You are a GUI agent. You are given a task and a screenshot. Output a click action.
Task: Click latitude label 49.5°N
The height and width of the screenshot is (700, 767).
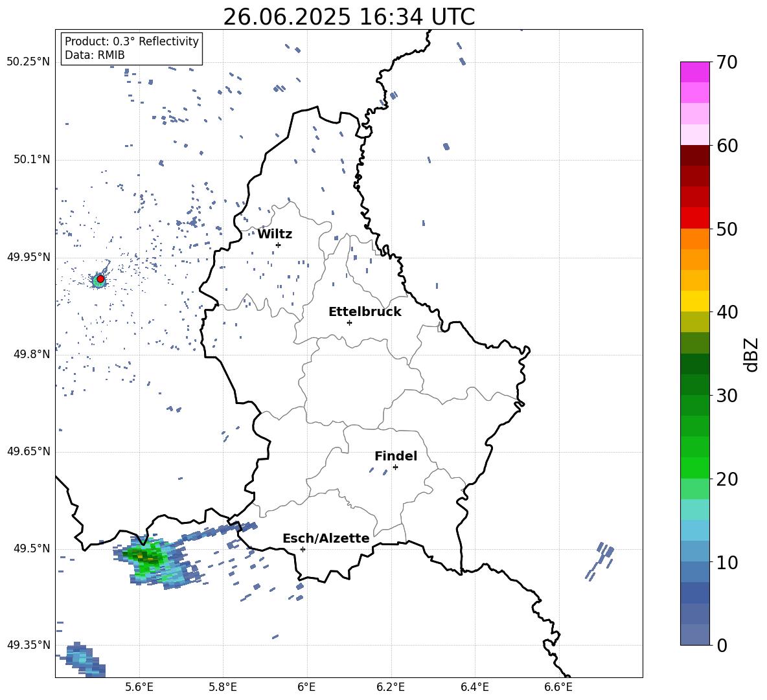[31, 548]
